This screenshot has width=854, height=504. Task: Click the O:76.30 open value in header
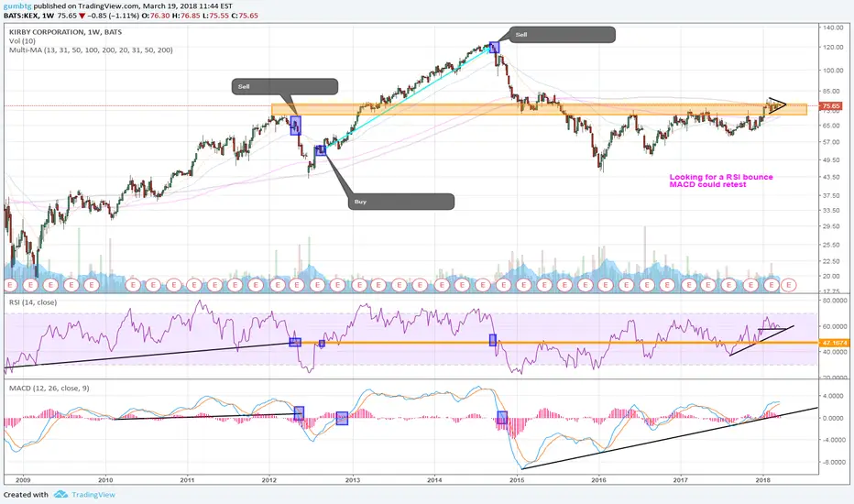[155, 16]
